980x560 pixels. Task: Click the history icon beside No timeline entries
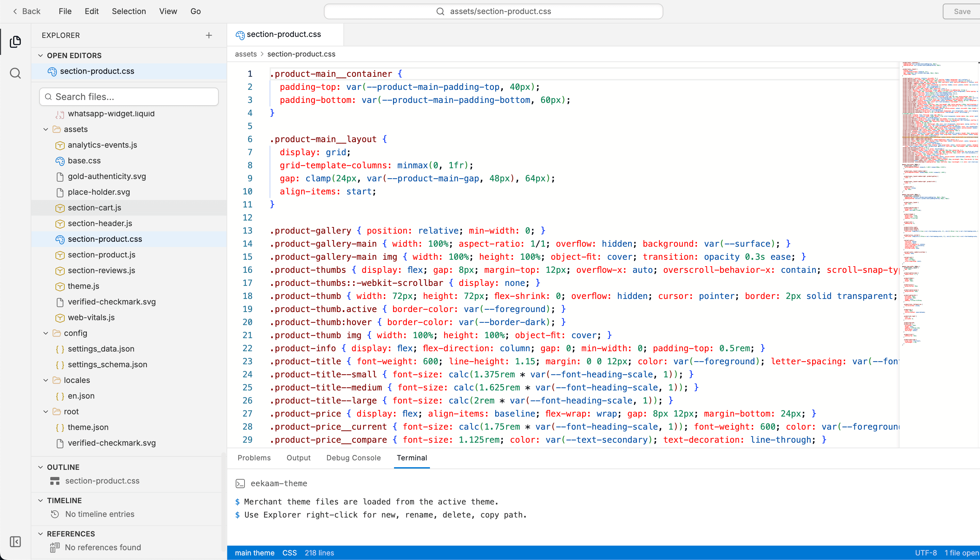55,514
